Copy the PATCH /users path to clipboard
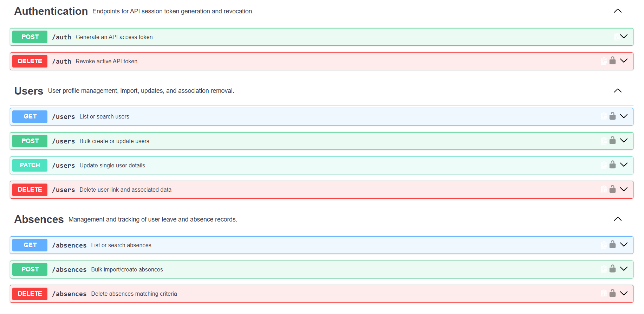 click(604, 165)
